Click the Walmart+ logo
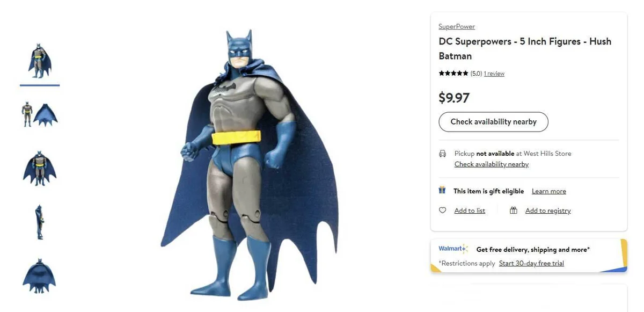Viewport: 644px width, 312px height. [x=453, y=249]
